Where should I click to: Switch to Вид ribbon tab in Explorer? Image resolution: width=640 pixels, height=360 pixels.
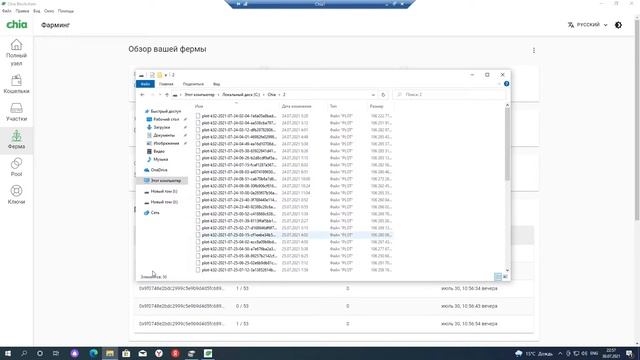point(216,84)
